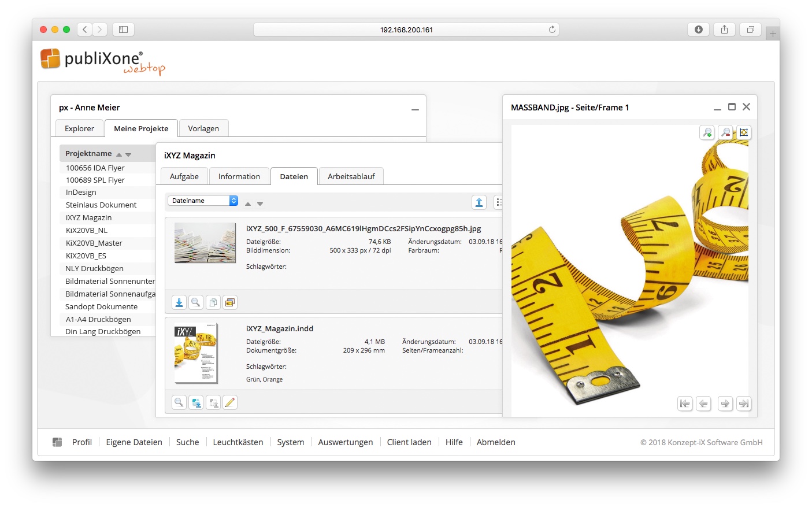Click Suche in the bottom menu
The image size is (812, 507).
[x=188, y=442]
